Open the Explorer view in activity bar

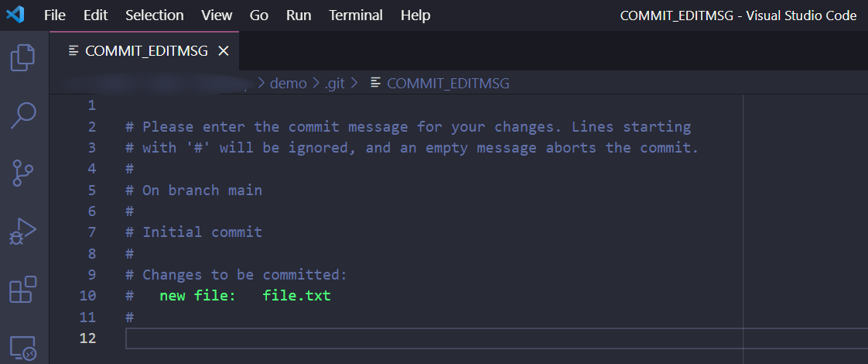(22, 57)
